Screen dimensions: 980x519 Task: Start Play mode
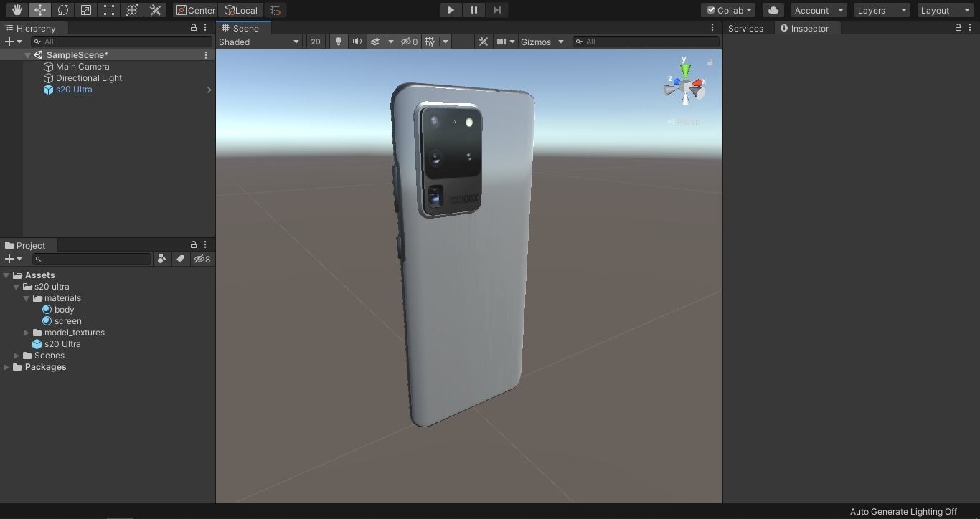click(x=451, y=10)
